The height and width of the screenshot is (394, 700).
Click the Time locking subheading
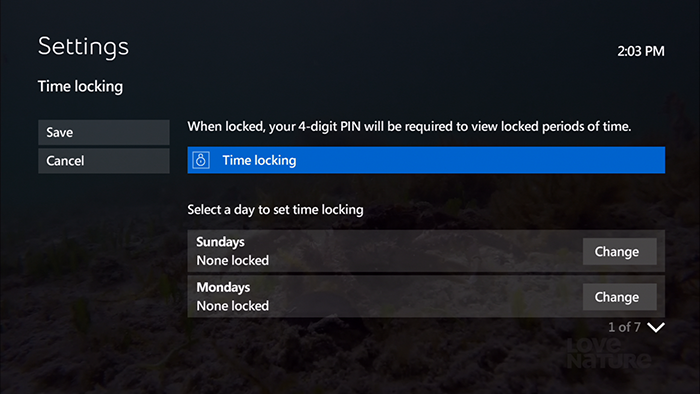tap(80, 86)
